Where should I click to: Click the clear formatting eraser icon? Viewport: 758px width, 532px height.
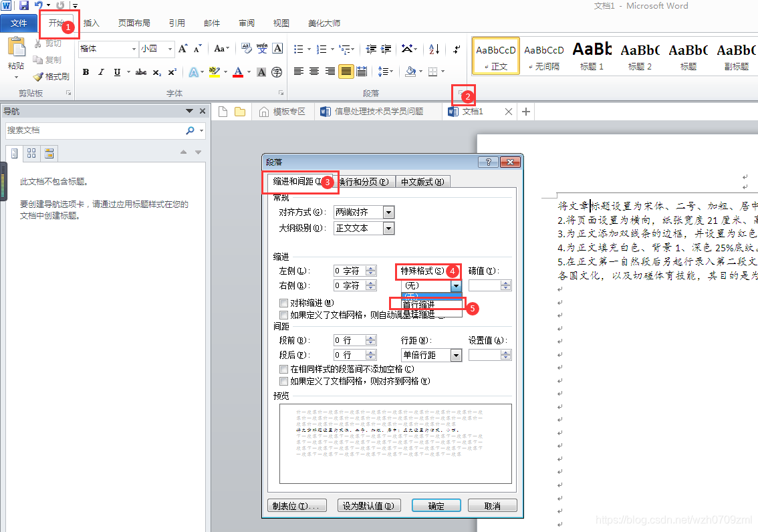click(247, 48)
